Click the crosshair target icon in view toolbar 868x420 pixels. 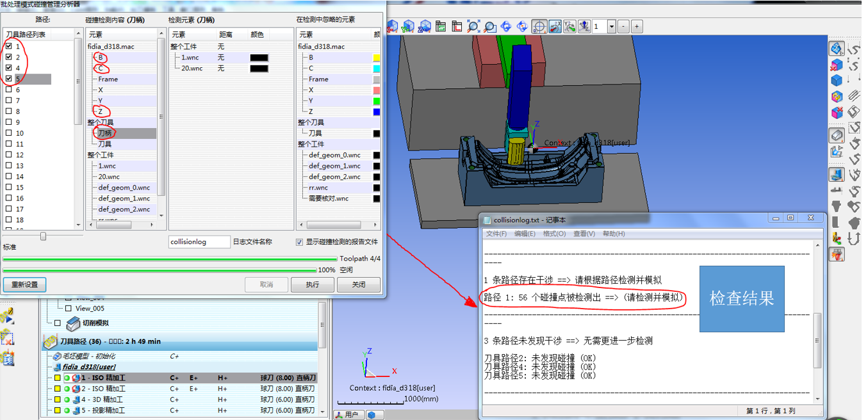point(539,26)
